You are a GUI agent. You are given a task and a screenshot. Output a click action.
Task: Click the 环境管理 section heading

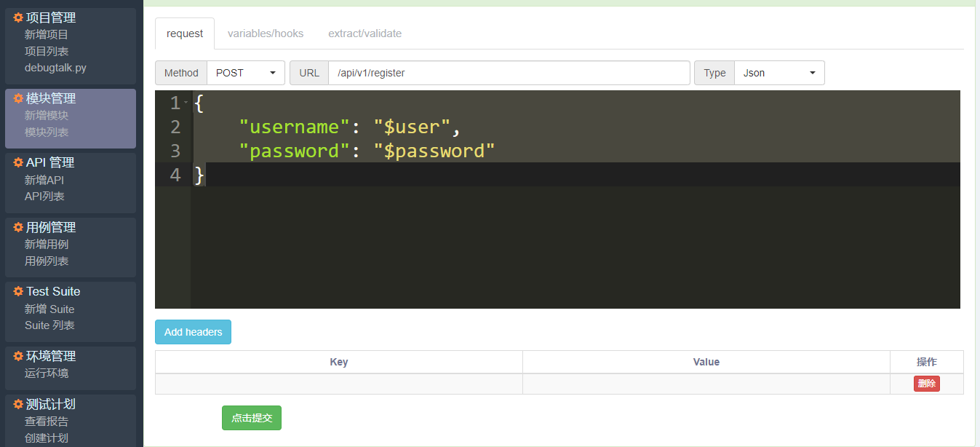pos(51,356)
